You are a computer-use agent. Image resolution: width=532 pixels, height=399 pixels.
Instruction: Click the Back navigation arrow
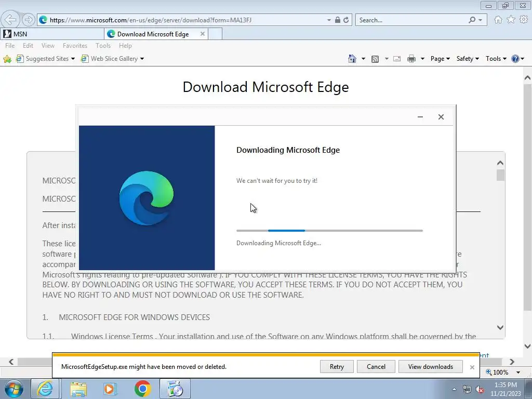pyautogui.click(x=10, y=20)
